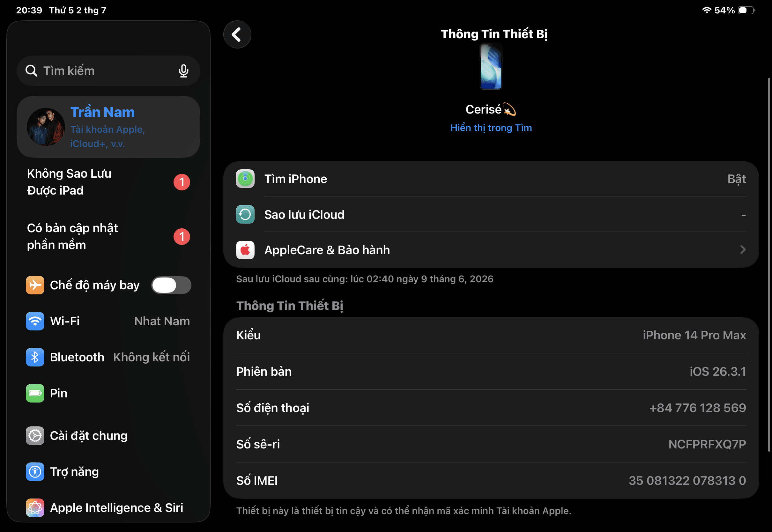Tap Không kết nối Bluetooth status
This screenshot has height=532, width=772.
(151, 357)
